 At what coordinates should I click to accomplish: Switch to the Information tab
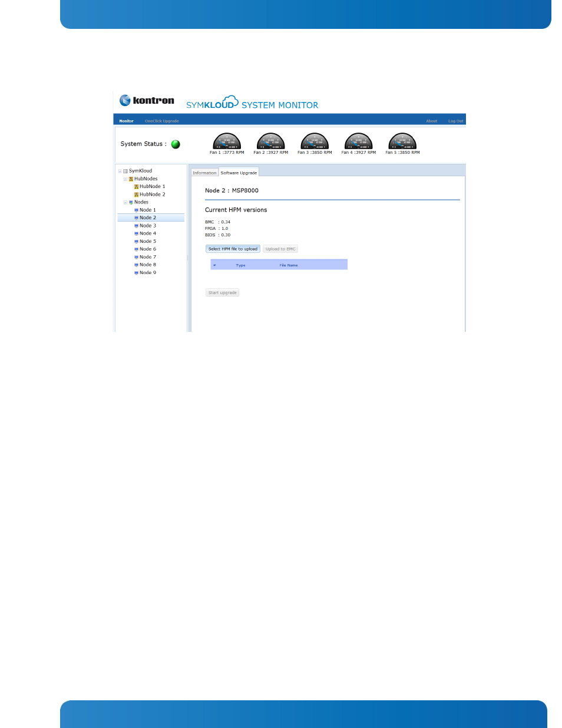[x=204, y=173]
